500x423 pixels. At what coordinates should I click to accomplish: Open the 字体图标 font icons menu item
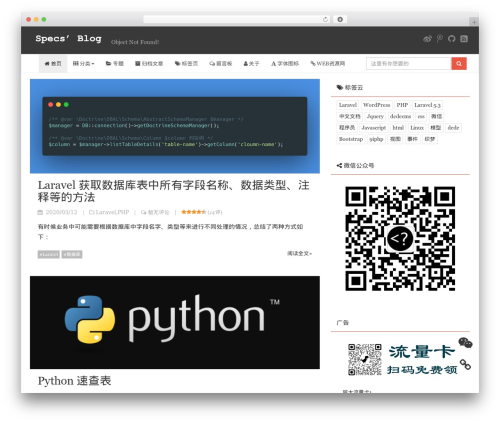pyautogui.click(x=285, y=64)
